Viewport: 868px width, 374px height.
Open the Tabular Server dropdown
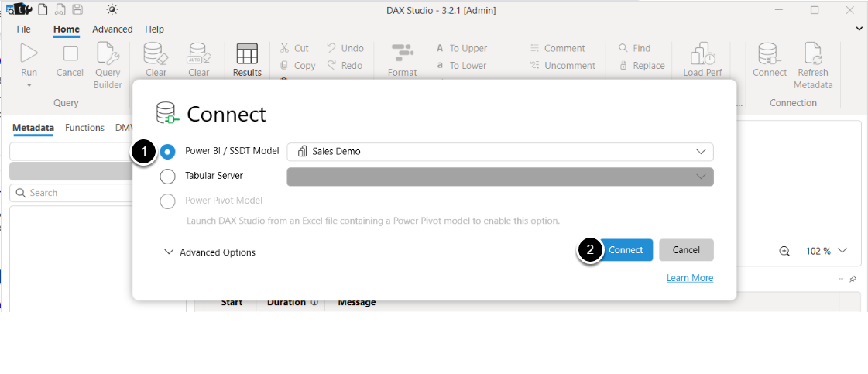click(x=500, y=177)
